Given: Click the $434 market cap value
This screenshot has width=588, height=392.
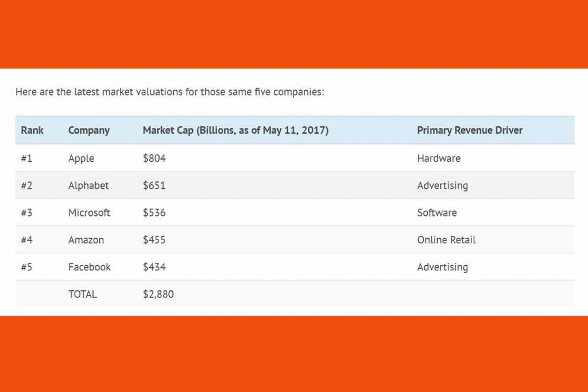Looking at the screenshot, I should point(154,267).
